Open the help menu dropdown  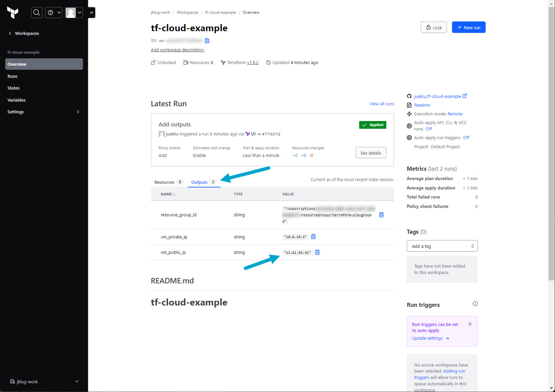click(54, 13)
